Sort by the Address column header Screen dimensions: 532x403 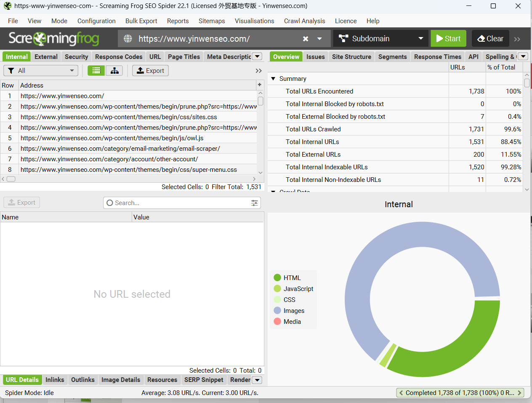tap(138, 85)
